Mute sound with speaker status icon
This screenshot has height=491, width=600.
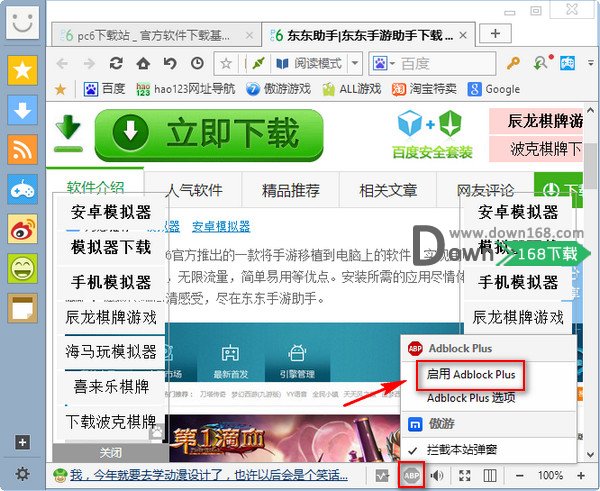point(437,476)
